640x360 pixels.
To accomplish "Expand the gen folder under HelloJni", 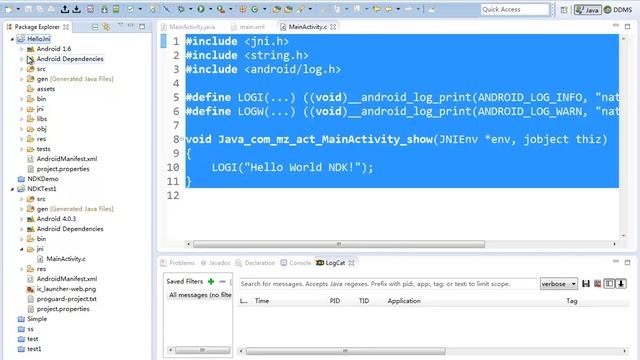I will point(22,79).
